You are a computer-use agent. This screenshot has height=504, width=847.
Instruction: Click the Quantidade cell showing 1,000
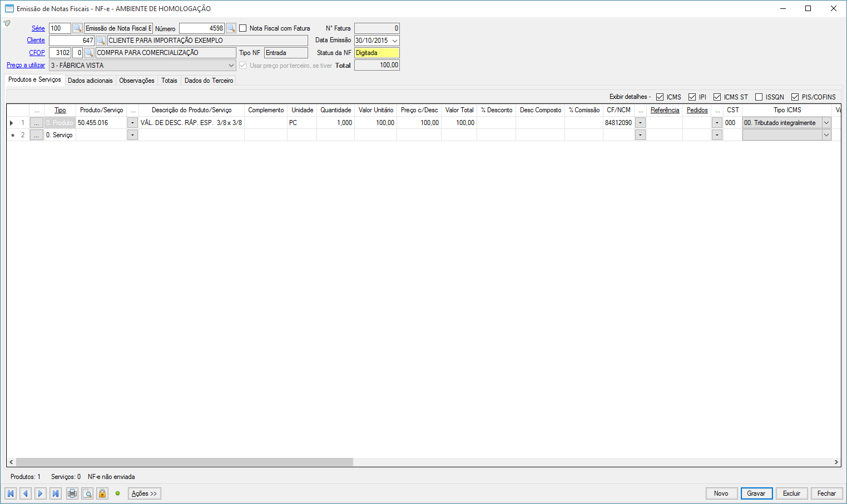tap(335, 123)
